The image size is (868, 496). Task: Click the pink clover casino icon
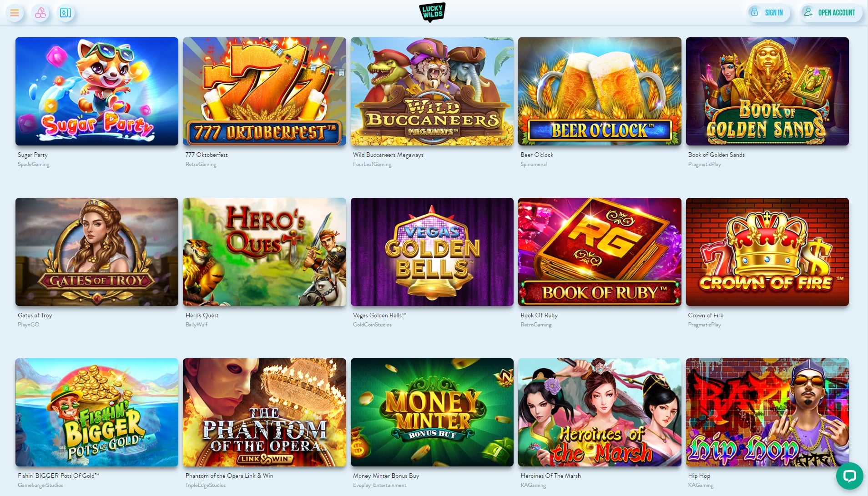(x=40, y=13)
